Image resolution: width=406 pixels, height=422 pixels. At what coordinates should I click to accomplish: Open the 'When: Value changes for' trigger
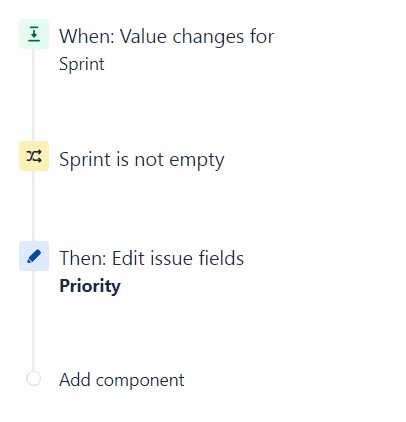click(x=167, y=36)
